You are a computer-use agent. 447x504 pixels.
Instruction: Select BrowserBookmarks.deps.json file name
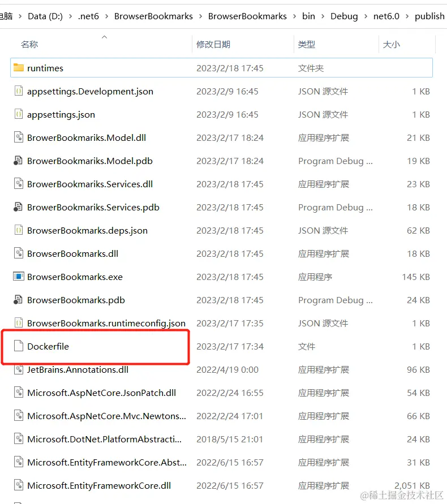88,230
